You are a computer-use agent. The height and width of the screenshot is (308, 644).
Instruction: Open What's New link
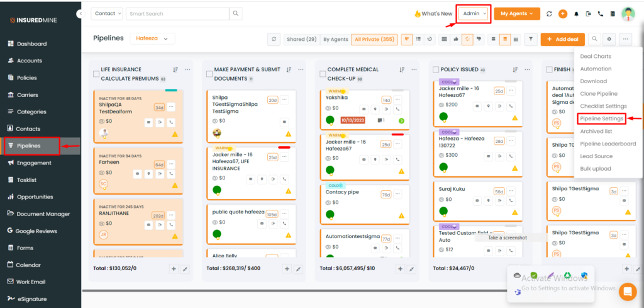pos(433,14)
